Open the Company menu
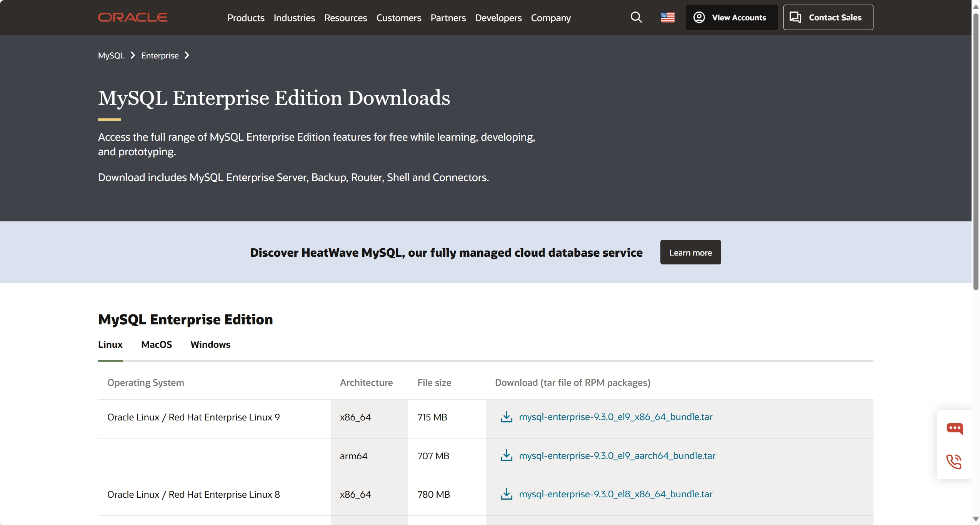 [x=551, y=18]
